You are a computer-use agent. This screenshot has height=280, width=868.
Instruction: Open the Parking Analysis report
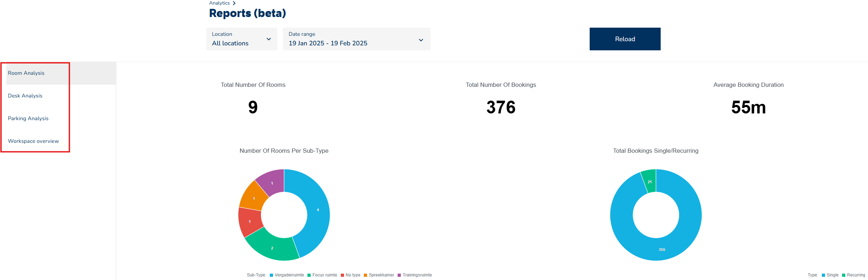coord(28,118)
